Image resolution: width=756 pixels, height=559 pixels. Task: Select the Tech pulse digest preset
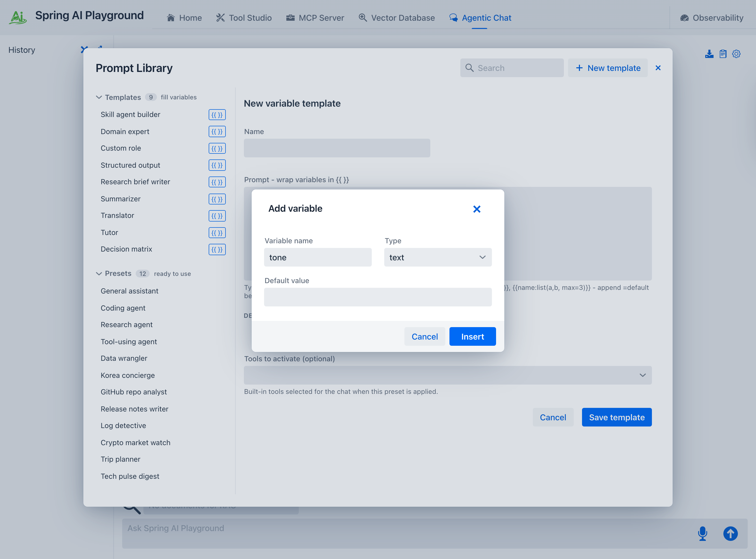coord(130,476)
